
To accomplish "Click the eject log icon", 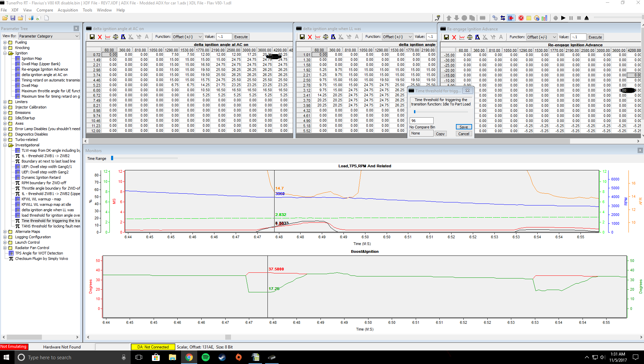I will point(587,18).
